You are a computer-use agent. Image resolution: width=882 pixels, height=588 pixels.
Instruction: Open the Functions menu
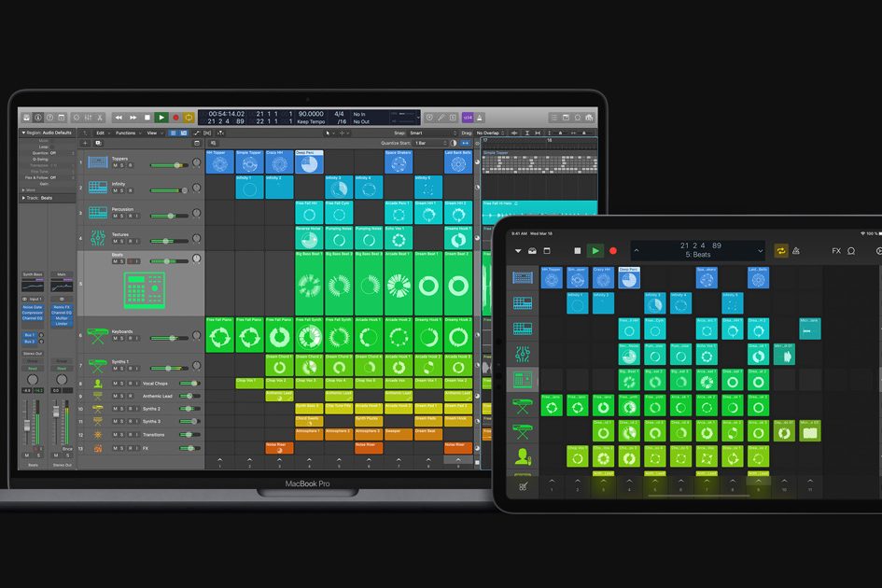click(x=125, y=133)
